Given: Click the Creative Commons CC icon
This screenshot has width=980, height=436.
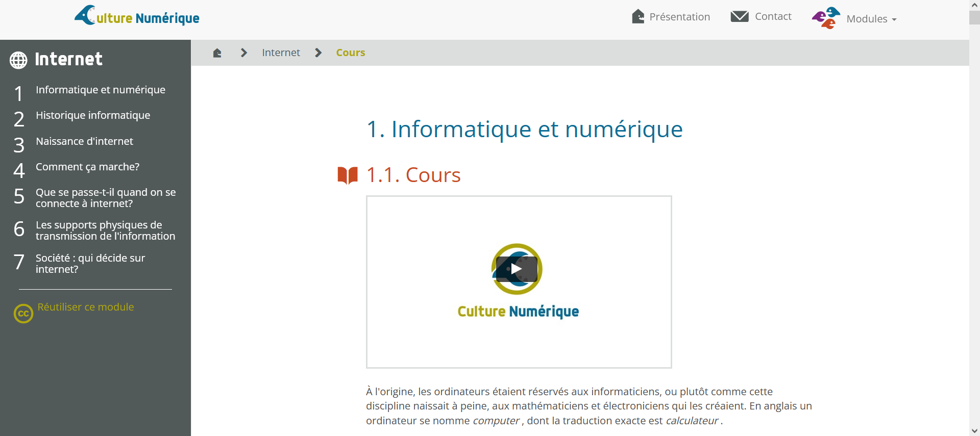Looking at the screenshot, I should (x=23, y=314).
